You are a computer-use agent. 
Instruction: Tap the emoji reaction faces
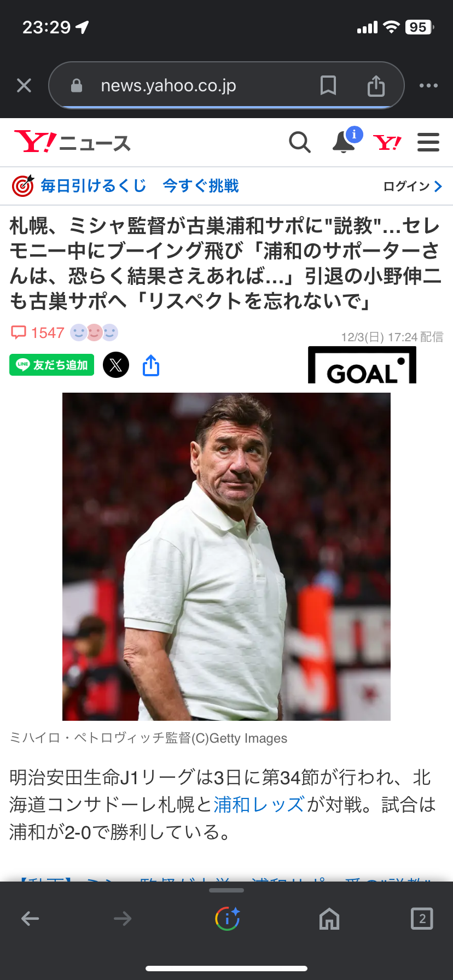coord(94,332)
